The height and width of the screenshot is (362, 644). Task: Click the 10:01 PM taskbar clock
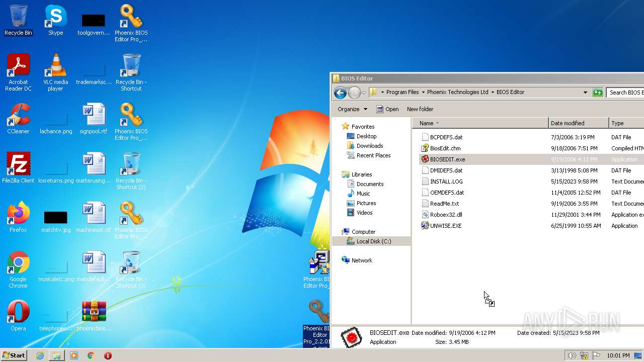click(x=618, y=355)
